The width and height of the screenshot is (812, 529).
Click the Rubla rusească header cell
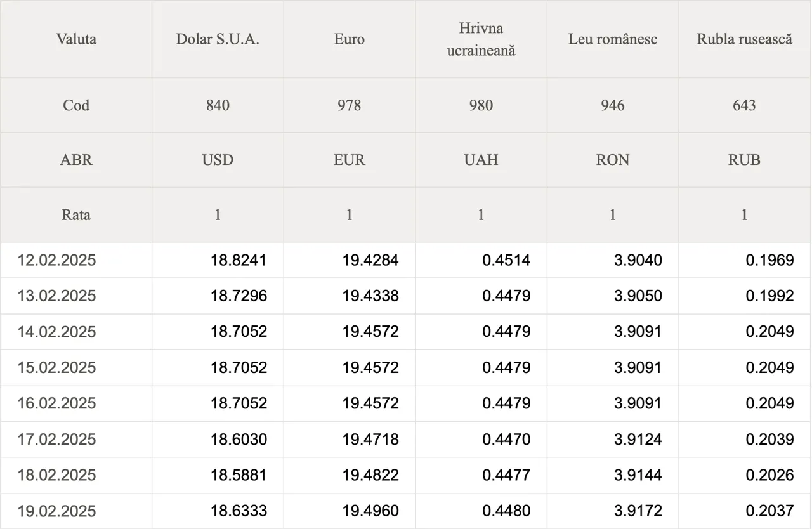click(x=745, y=39)
